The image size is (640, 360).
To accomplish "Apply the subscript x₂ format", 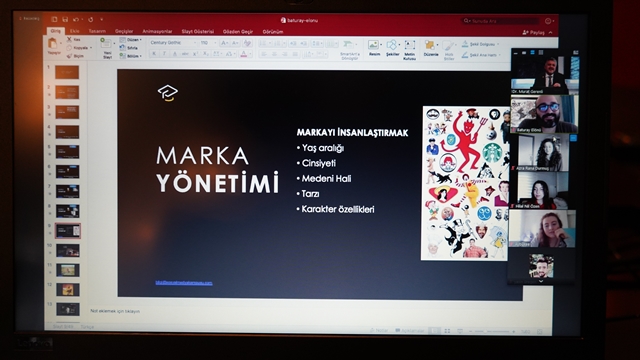I will pos(206,54).
